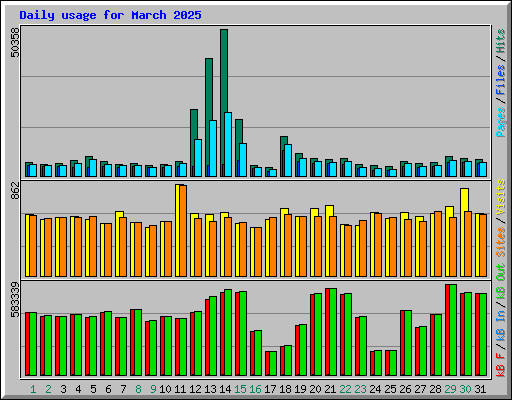
Task: Click day label 12 on the x-axis
Action: click(x=195, y=389)
